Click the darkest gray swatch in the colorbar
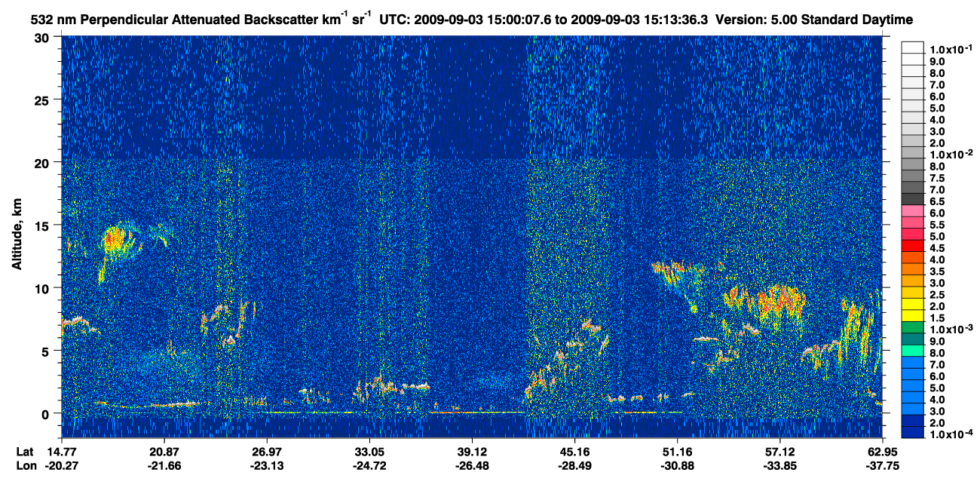 913,199
